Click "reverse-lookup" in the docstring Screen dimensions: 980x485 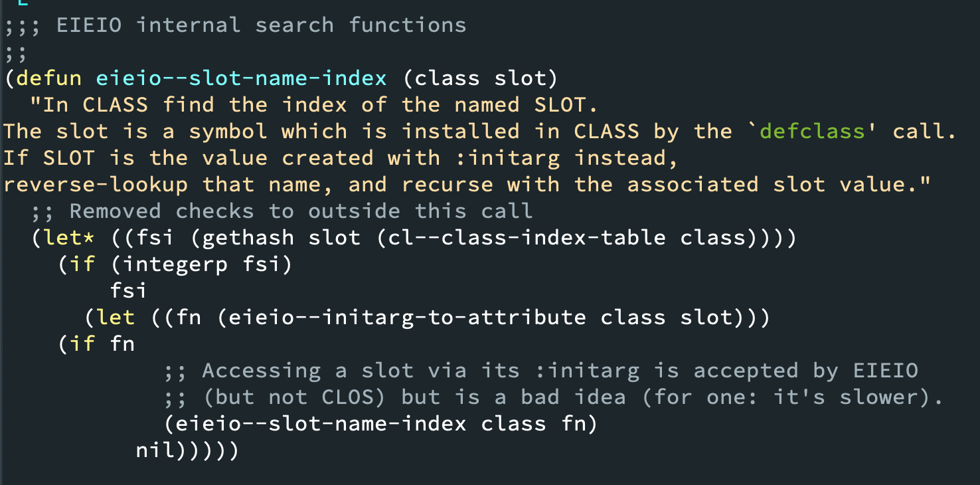96,185
